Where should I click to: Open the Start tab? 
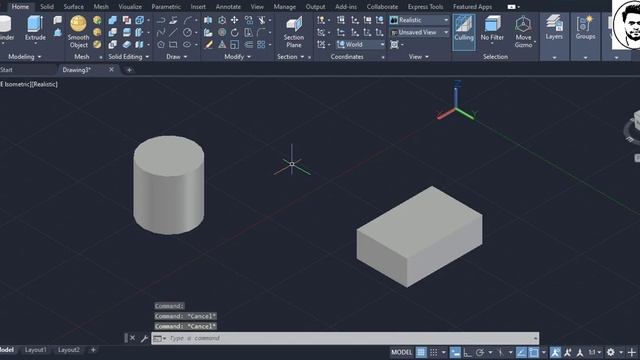pos(6,70)
